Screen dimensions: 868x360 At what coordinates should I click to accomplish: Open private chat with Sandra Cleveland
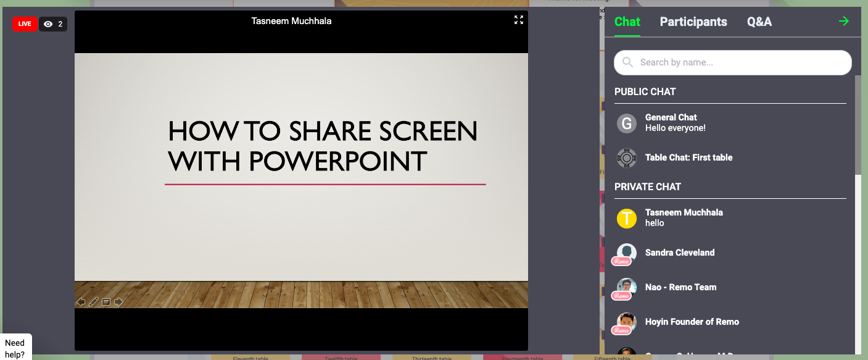(x=730, y=253)
